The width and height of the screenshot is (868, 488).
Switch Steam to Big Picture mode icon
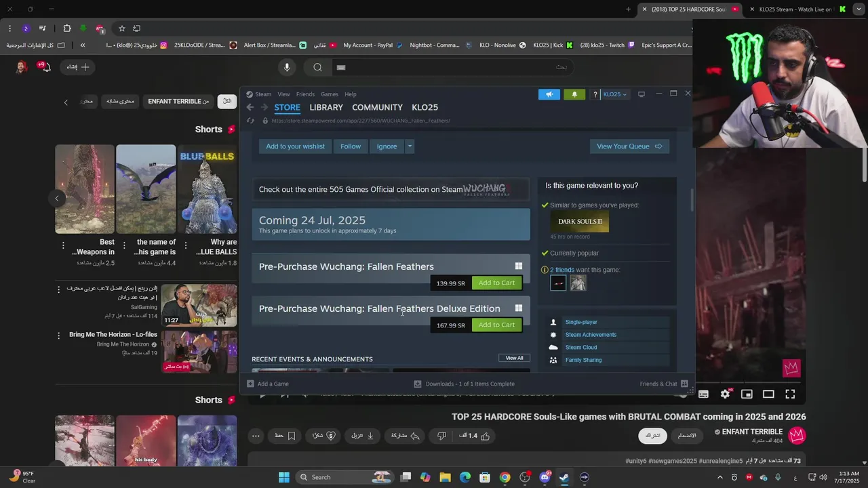point(642,94)
